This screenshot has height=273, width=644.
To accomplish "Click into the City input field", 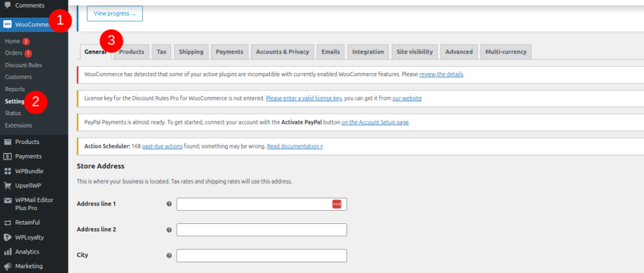I will (262, 255).
